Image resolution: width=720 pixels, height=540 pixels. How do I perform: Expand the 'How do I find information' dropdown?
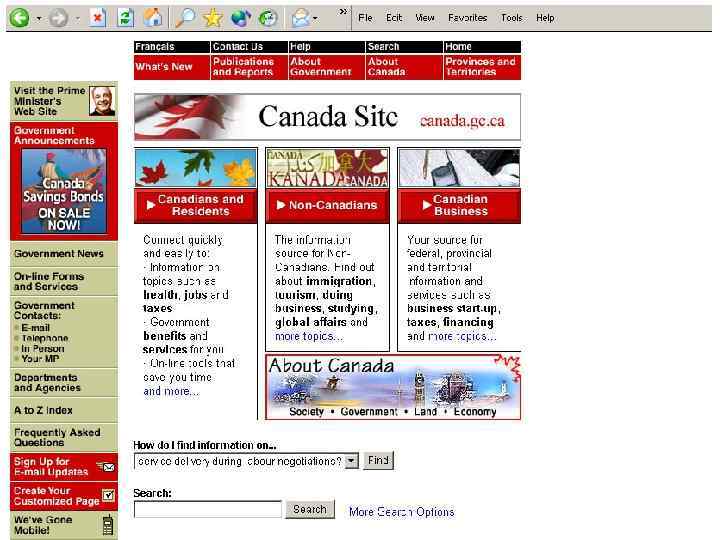[x=351, y=461]
